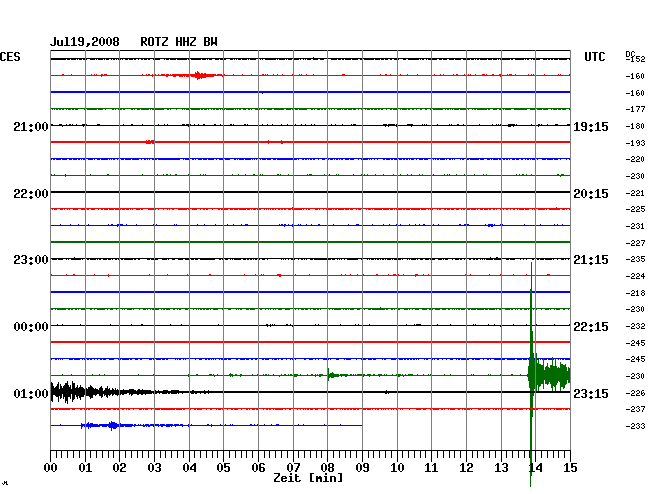
Task: Click the DC offset value -231
Action: pos(635,226)
